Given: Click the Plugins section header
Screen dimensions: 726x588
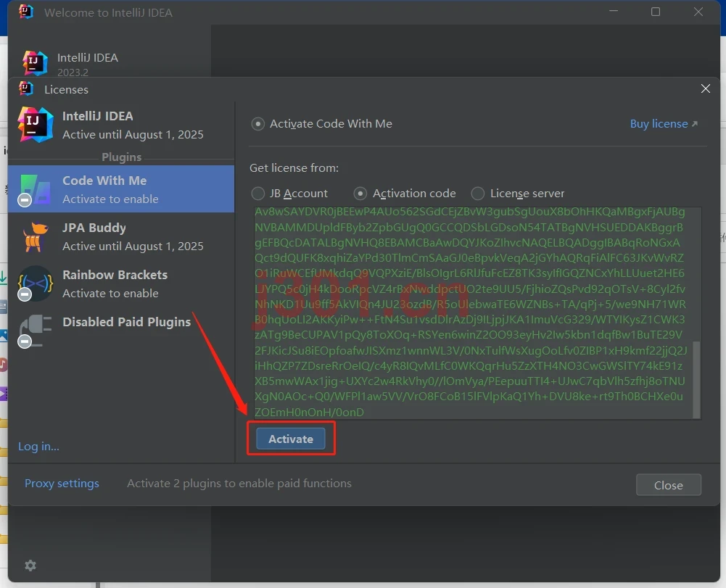Looking at the screenshot, I should (x=121, y=157).
